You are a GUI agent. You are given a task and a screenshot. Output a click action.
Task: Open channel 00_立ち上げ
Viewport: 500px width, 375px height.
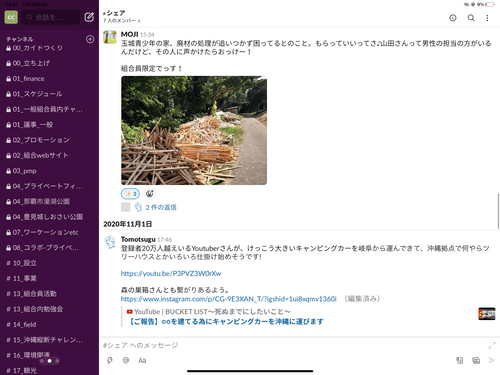pyautogui.click(x=49, y=63)
